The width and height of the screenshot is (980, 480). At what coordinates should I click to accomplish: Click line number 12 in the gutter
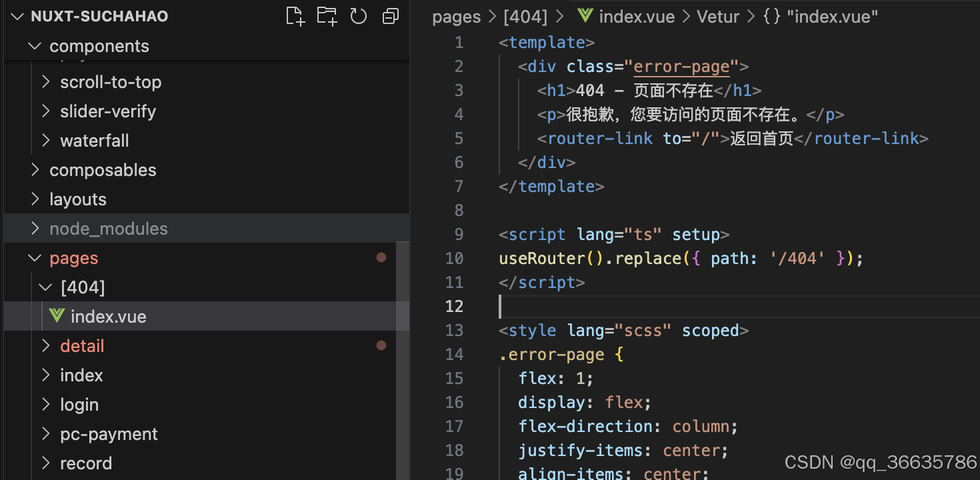coord(454,306)
